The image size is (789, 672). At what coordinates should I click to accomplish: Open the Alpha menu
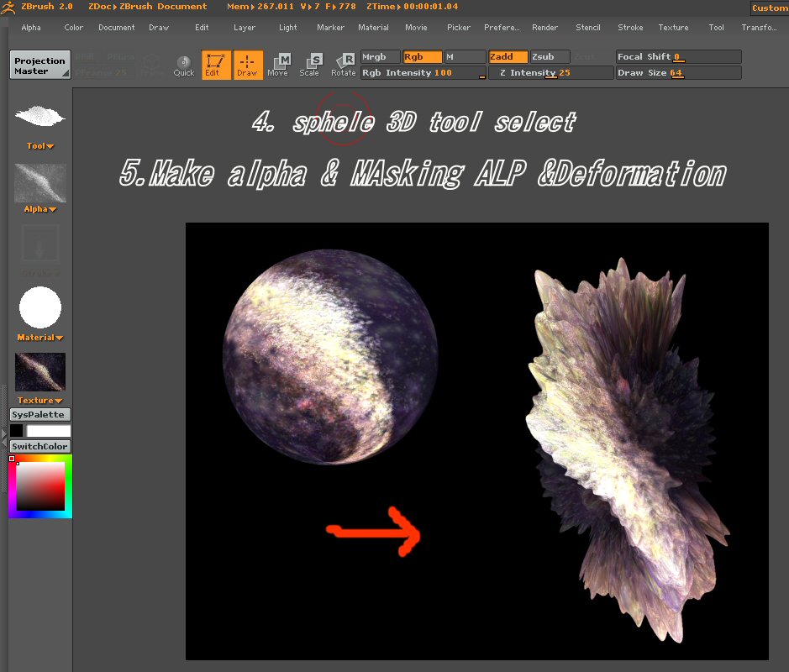(31, 28)
